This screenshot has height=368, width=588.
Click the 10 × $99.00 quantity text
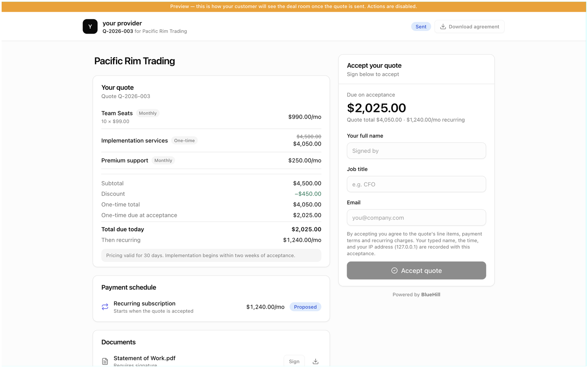coord(116,121)
